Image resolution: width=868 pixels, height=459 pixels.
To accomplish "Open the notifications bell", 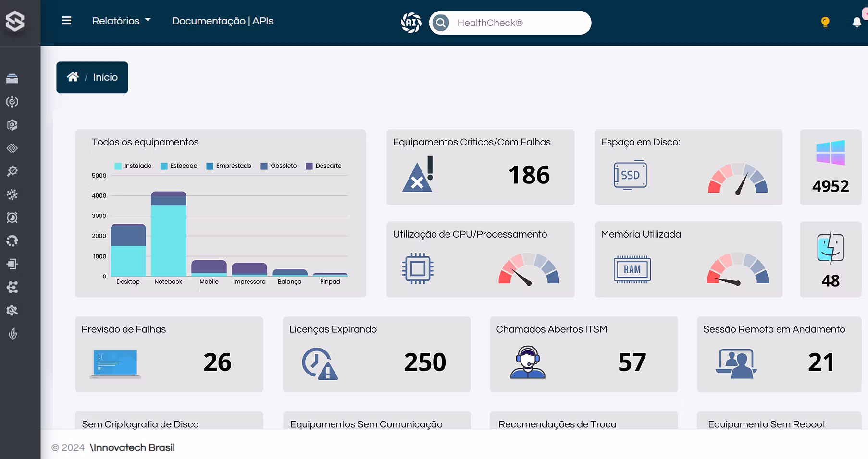I will point(856,23).
